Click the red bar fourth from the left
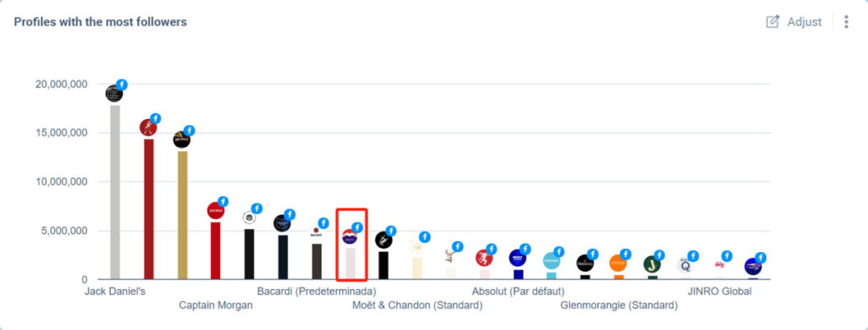This screenshot has width=868, height=330. [215, 251]
